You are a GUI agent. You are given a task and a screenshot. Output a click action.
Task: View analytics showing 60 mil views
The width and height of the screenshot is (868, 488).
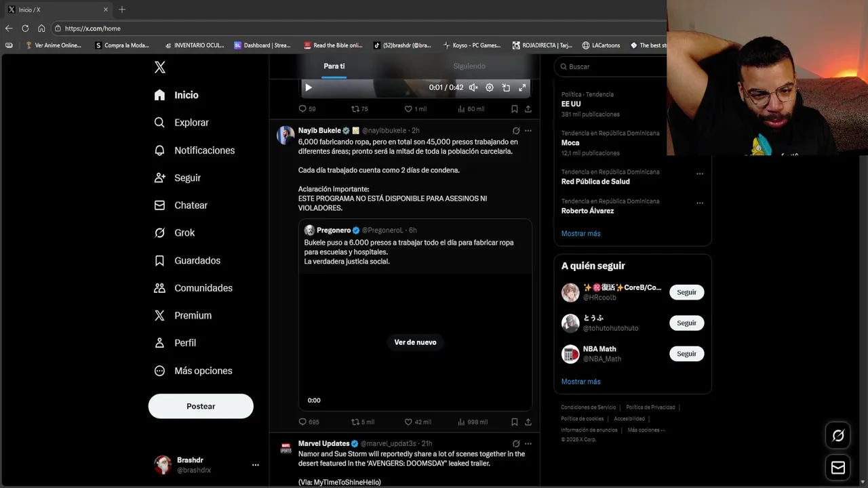pyautogui.click(x=471, y=108)
